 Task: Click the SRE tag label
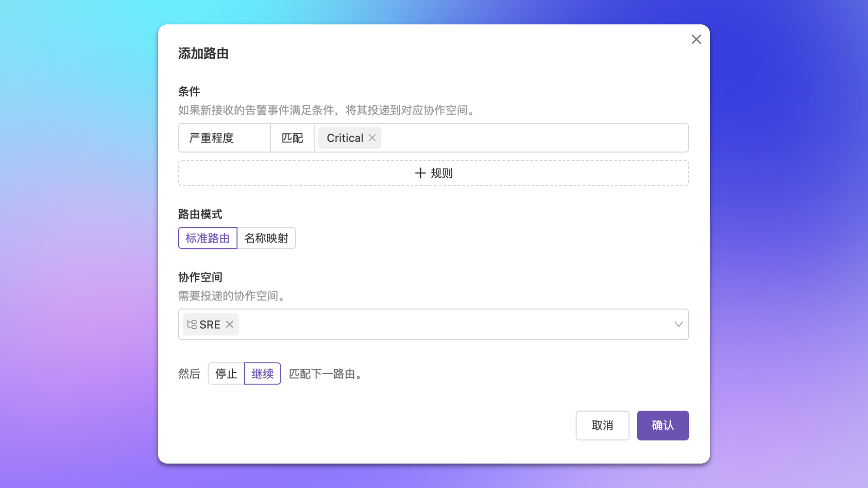[210, 324]
